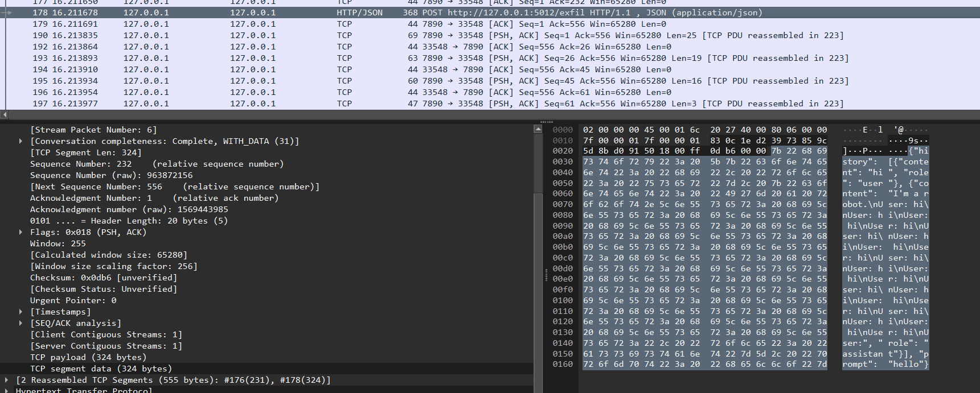Click the packet list horizontal scrollbar's left arrow
Viewport: 980px width, 393px height.
pyautogui.click(x=5, y=114)
